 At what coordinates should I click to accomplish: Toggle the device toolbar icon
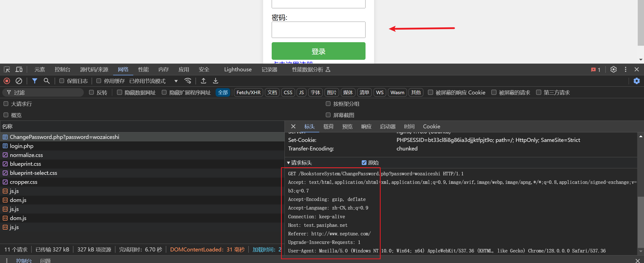click(19, 69)
